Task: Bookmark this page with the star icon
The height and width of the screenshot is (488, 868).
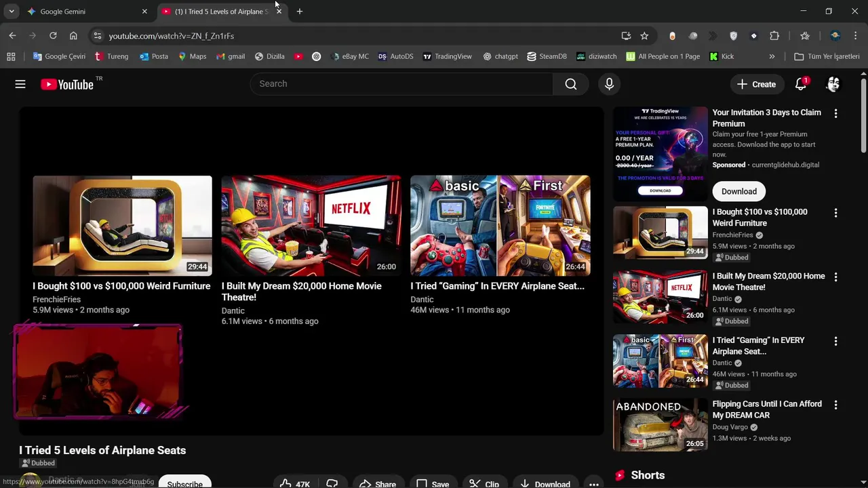Action: coord(644,36)
